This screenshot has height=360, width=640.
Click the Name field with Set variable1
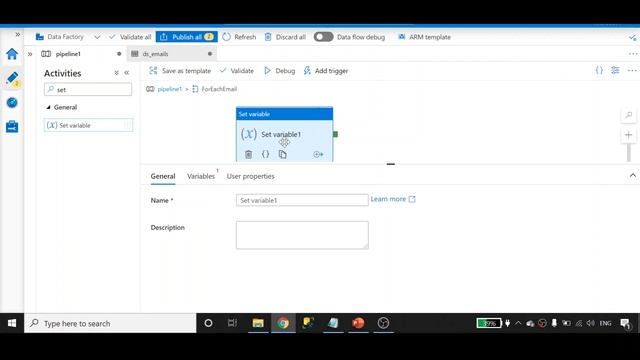tap(302, 200)
